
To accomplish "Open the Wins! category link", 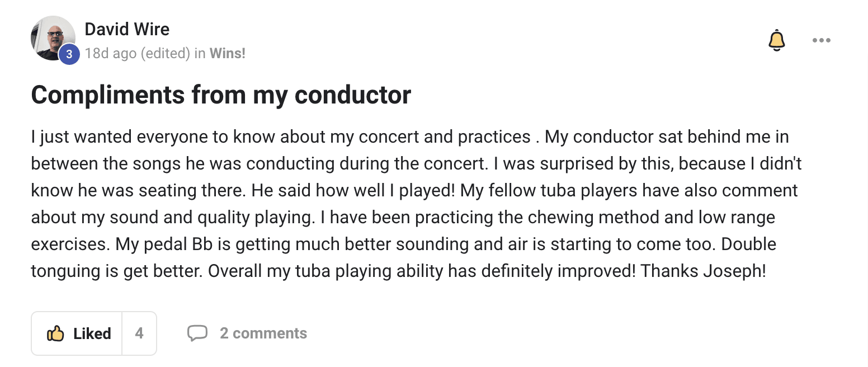I will (228, 54).
